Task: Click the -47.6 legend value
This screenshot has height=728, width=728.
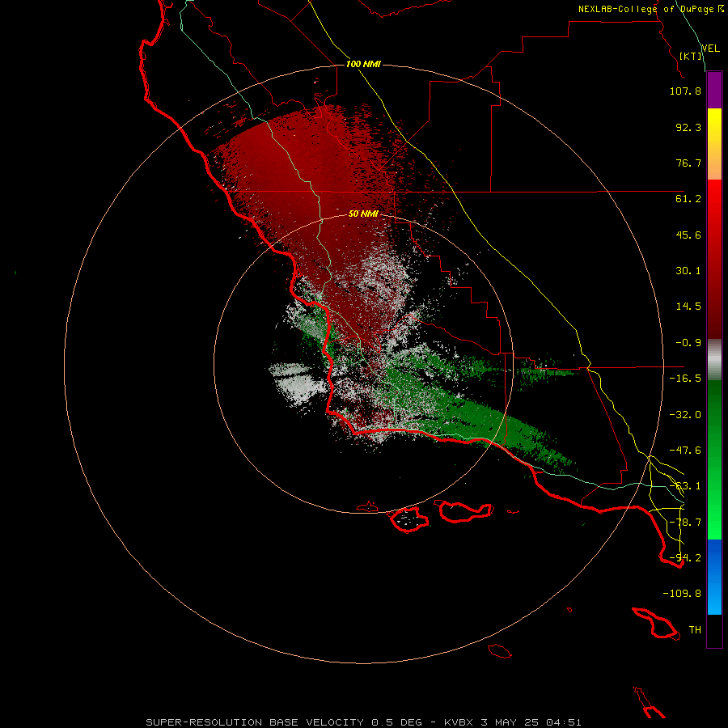Action: tap(685, 451)
